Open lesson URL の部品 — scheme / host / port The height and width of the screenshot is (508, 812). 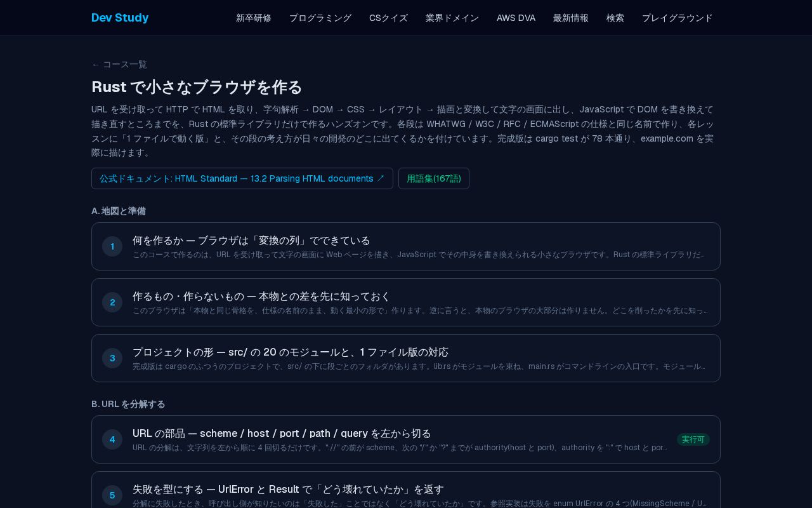click(x=406, y=439)
